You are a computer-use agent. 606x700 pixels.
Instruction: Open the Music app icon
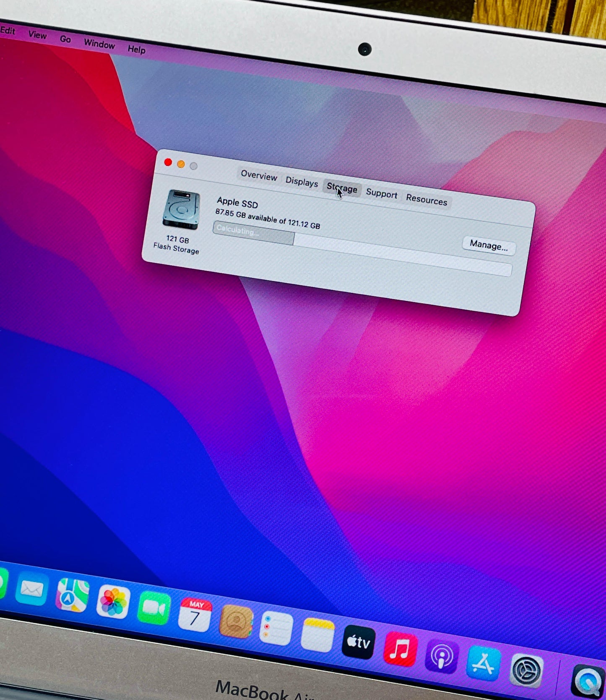tap(400, 649)
